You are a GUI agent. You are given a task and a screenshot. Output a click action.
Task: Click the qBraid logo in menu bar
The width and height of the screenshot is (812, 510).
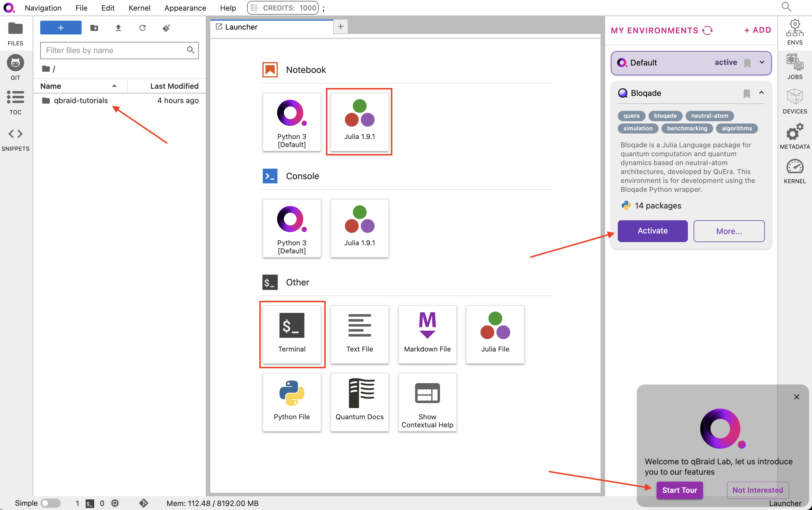click(9, 8)
